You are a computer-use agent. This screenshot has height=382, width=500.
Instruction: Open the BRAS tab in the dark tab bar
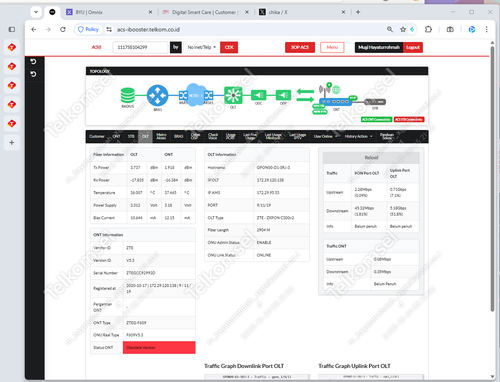[x=179, y=136]
